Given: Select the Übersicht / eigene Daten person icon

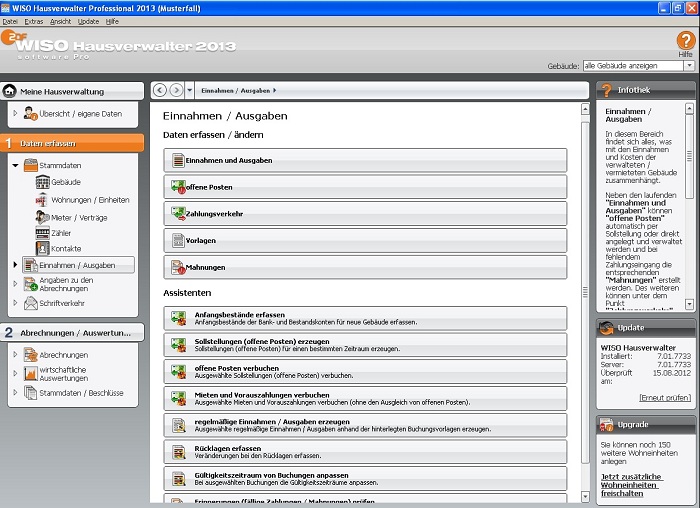Looking at the screenshot, I should (x=30, y=113).
